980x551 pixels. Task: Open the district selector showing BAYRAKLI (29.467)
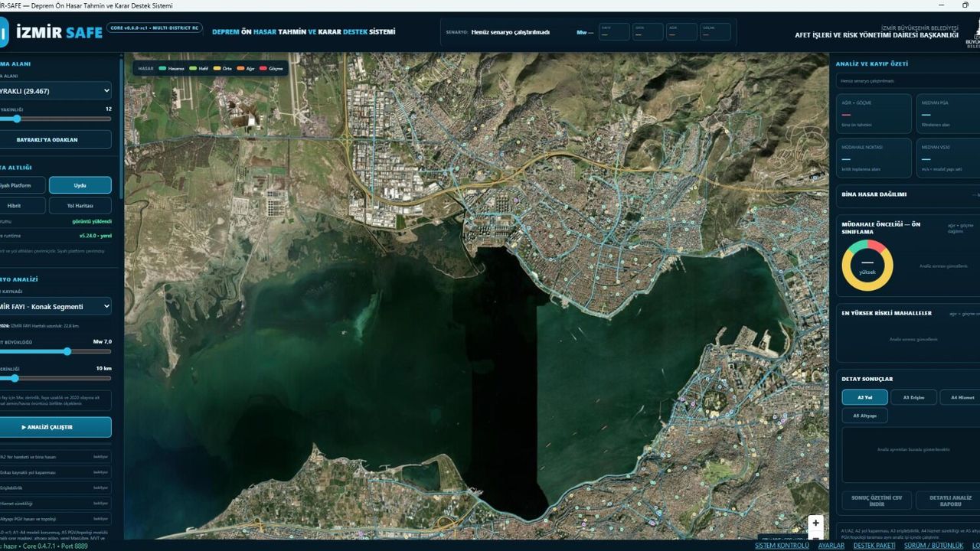coord(55,91)
